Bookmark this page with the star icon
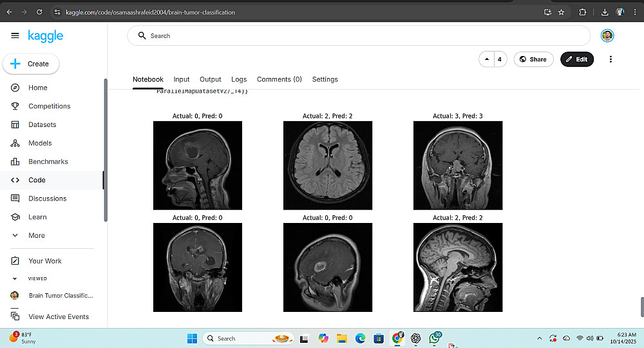Viewport: 644px width, 348px height. pyautogui.click(x=562, y=12)
